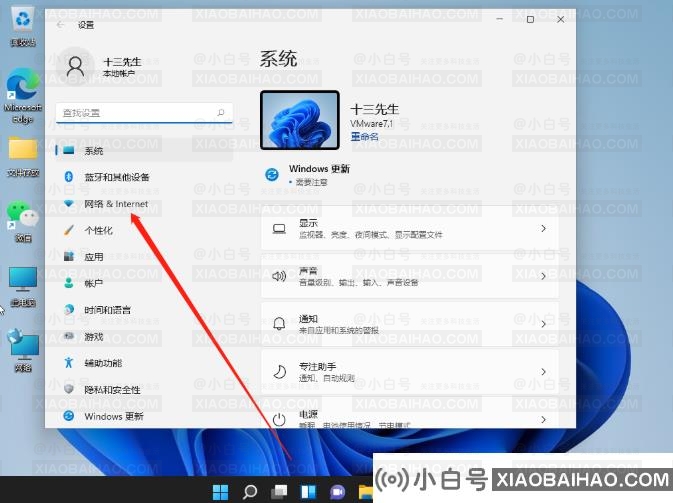Select 系统 in the sidebar

tap(144, 151)
